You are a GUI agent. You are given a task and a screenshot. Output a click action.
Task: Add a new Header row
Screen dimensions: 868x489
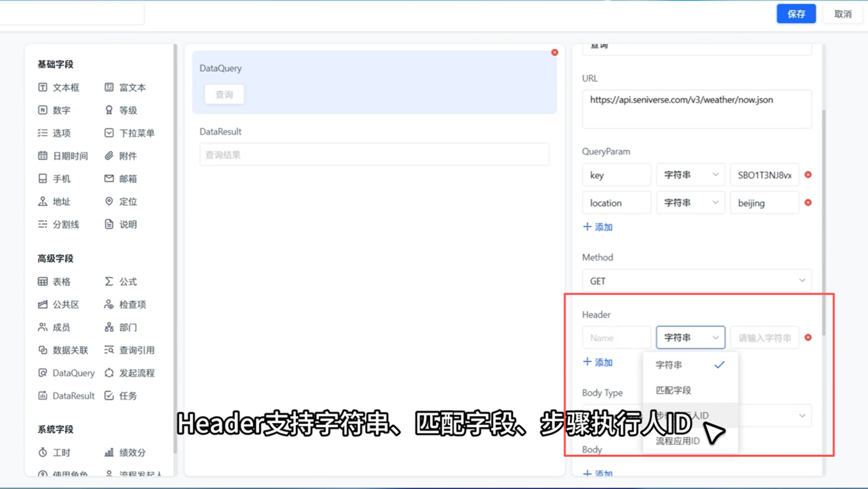tap(598, 363)
